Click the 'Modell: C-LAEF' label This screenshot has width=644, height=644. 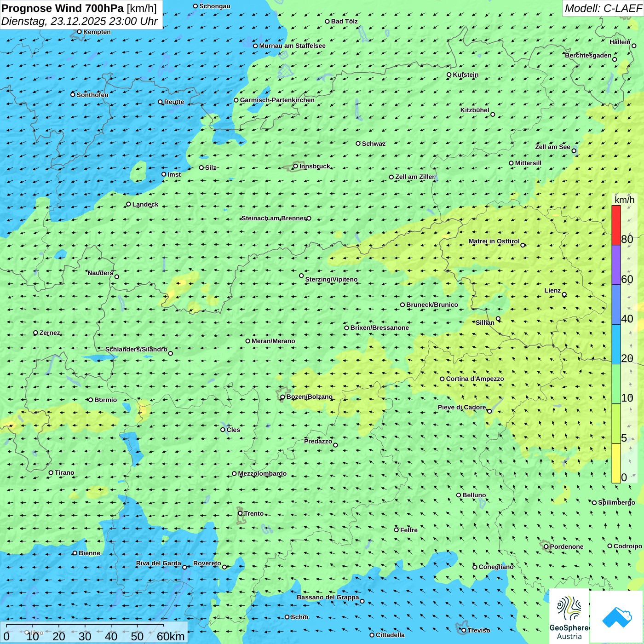[603, 8]
